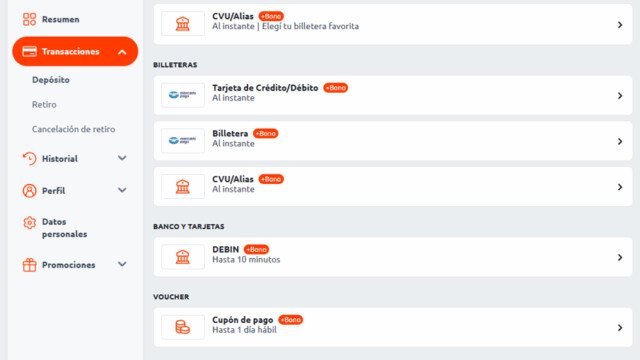Open arrow for DEBIN option
640x360 pixels.
click(x=620, y=258)
